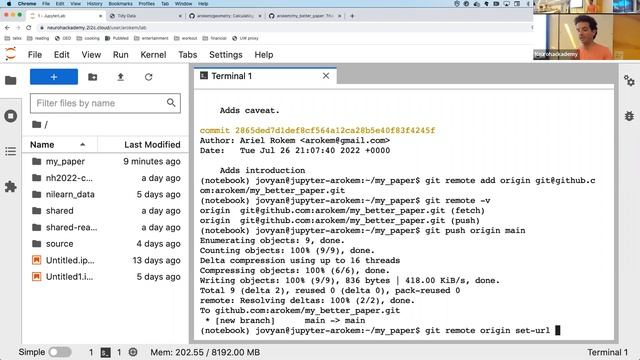
Task: Open Chrome's Bookmarks menu in macOS menu bar
Action: pos(120,4)
